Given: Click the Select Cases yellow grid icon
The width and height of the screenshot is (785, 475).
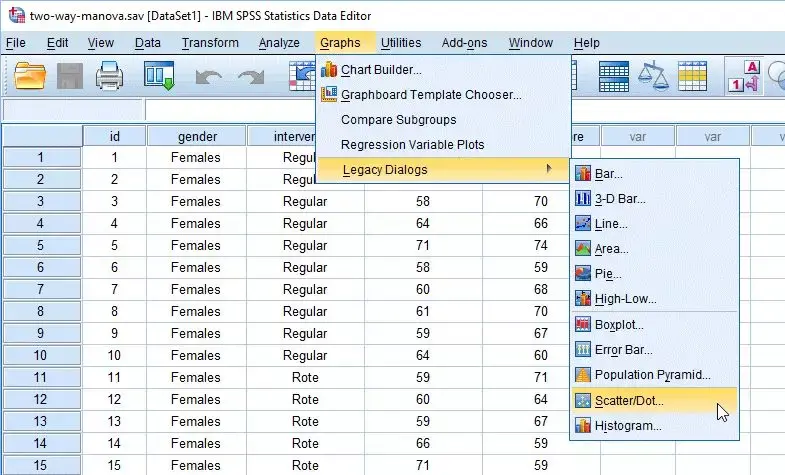Looking at the screenshot, I should pos(692,76).
